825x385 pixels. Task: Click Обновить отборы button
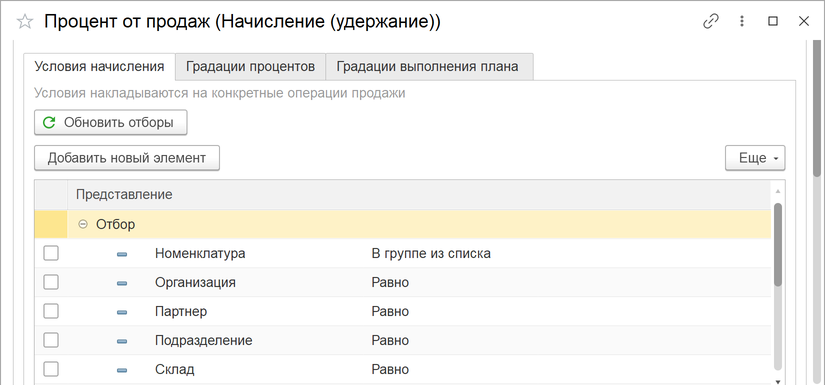(x=110, y=123)
